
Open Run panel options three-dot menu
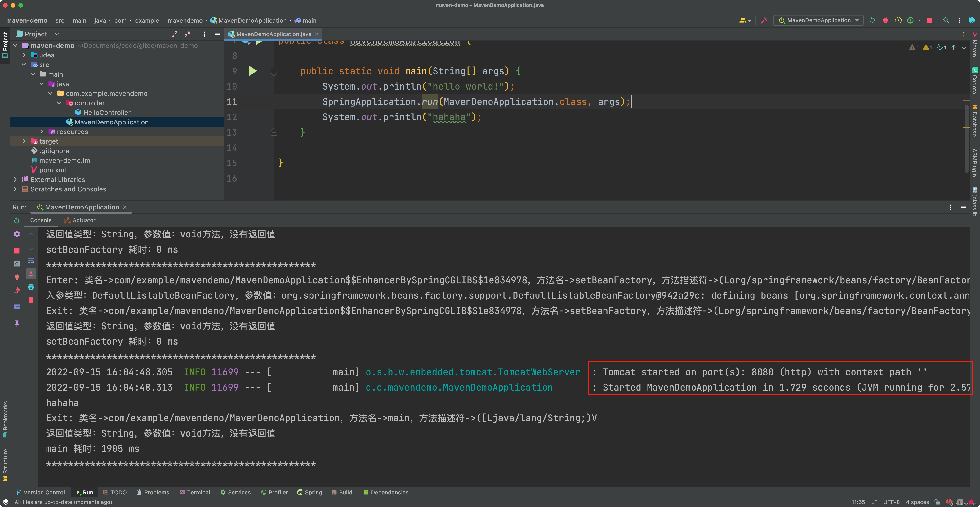click(x=950, y=207)
